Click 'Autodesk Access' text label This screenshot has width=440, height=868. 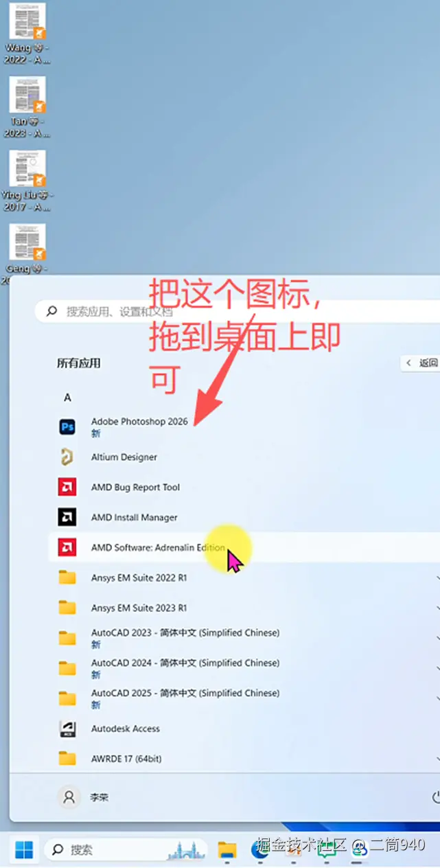pos(126,729)
